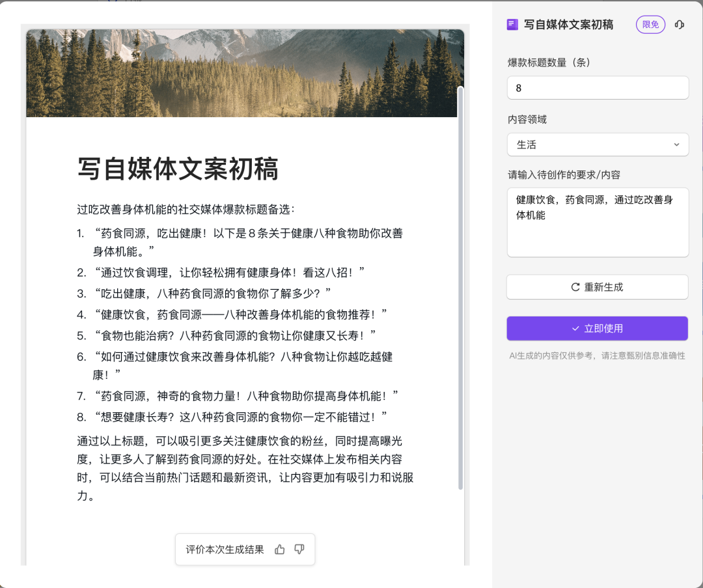The width and height of the screenshot is (703, 588).
Task: Click the thumbs-down rating icon
Action: (x=299, y=550)
